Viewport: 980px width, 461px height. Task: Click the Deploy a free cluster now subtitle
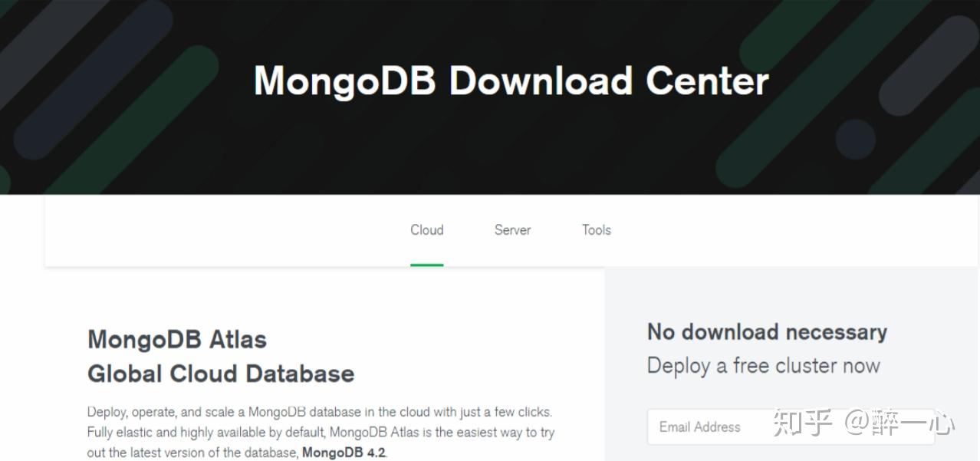coord(763,366)
